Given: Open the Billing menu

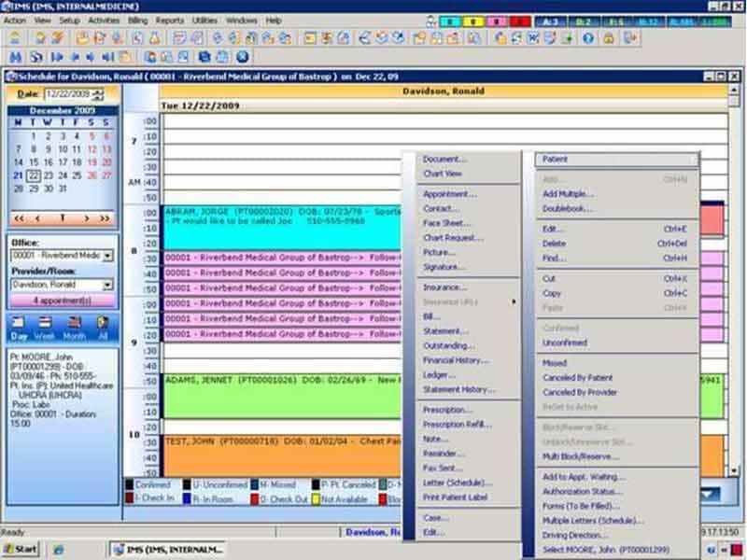Looking at the screenshot, I should pyautogui.click(x=137, y=21).
